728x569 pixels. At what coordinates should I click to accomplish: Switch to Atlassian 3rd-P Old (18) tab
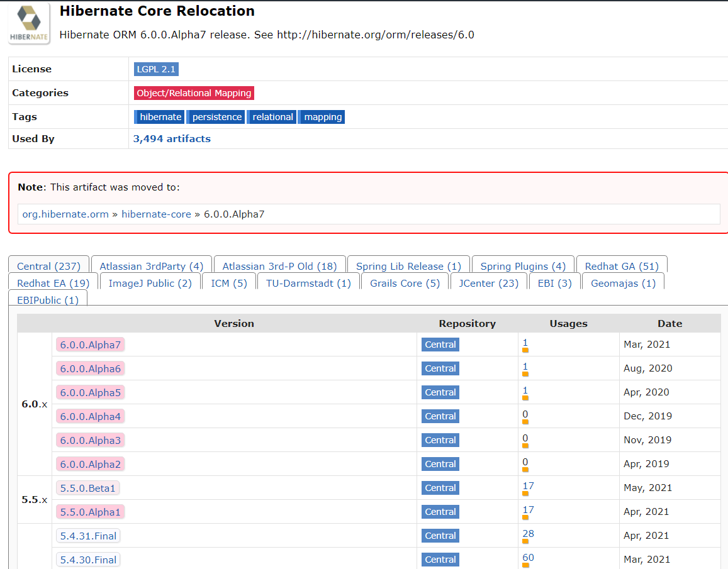click(279, 266)
